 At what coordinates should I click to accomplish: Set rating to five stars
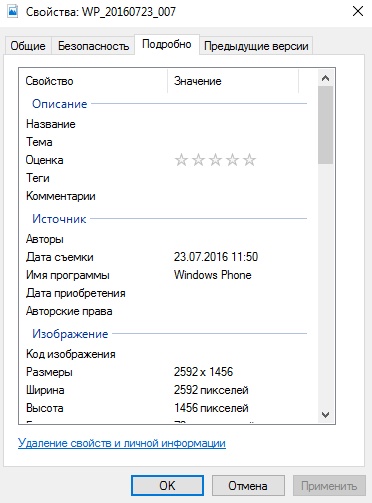pos(249,160)
